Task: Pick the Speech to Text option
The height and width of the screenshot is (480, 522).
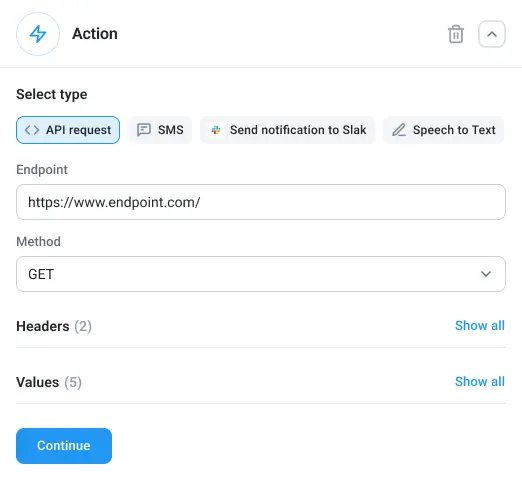Action: (x=443, y=130)
